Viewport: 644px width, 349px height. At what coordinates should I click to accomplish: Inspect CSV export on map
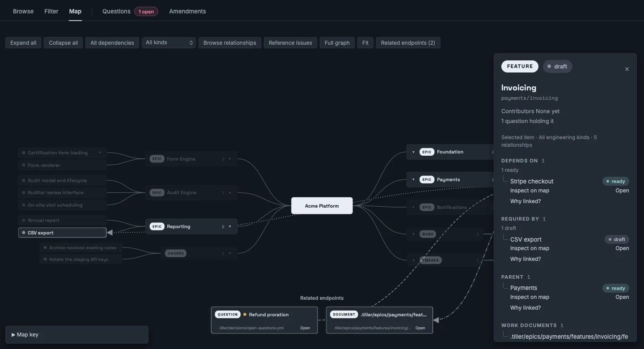[530, 248]
